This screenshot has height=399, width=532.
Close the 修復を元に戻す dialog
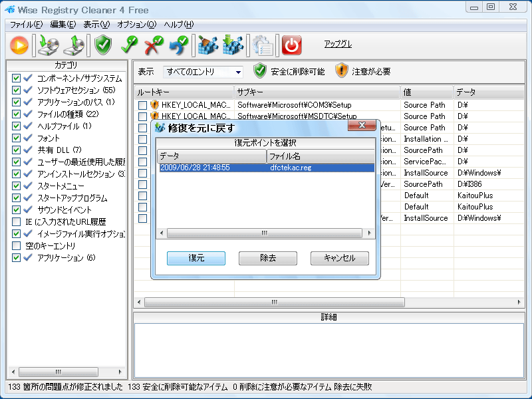(x=362, y=125)
